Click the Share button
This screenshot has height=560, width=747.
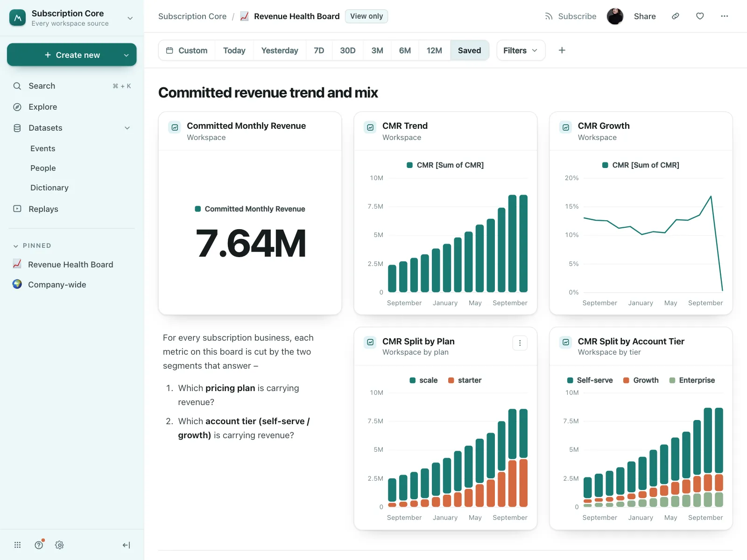click(645, 16)
